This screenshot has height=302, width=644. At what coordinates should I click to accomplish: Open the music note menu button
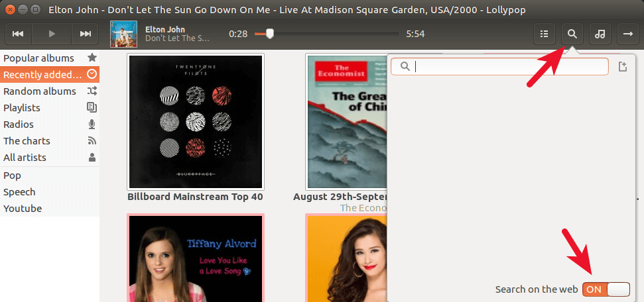coord(600,34)
